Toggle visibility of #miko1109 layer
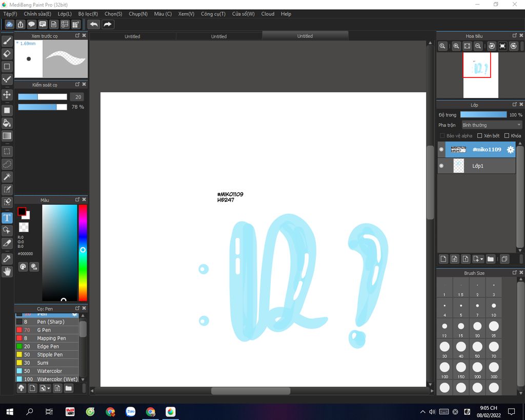525x420 pixels. tap(441, 149)
